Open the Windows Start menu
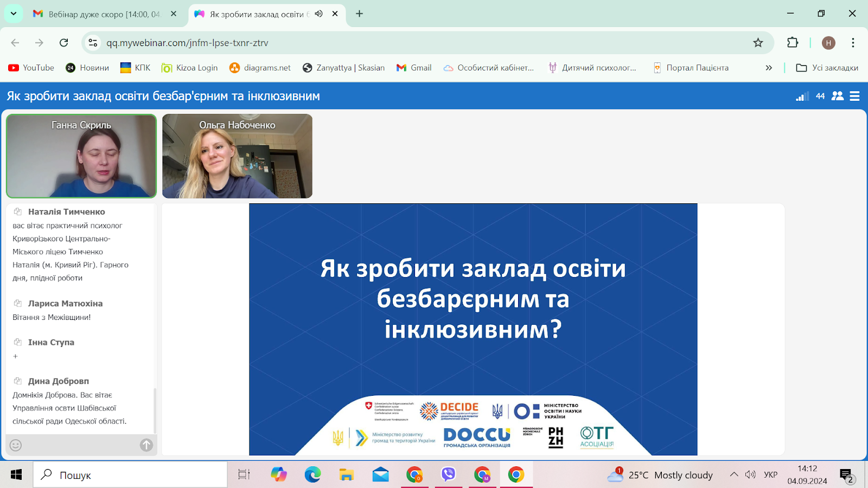The height and width of the screenshot is (488, 868). (x=16, y=475)
